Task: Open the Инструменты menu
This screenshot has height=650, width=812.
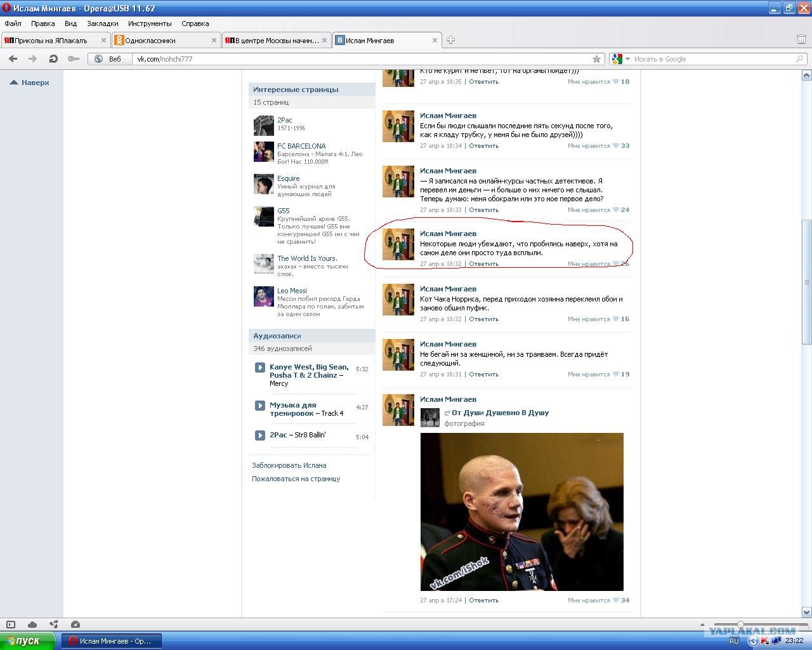Action: pyautogui.click(x=150, y=23)
